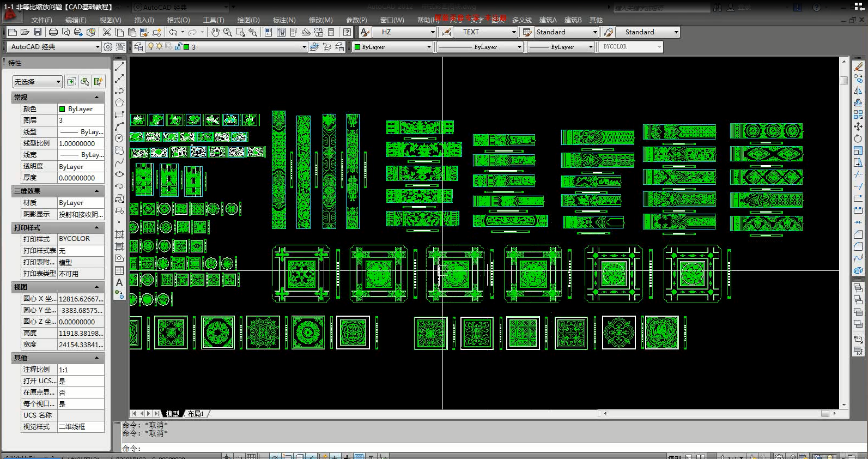The height and width of the screenshot is (459, 868).
Task: Open the AutoCAD 经典 workspace dropdown
Action: click(x=54, y=47)
